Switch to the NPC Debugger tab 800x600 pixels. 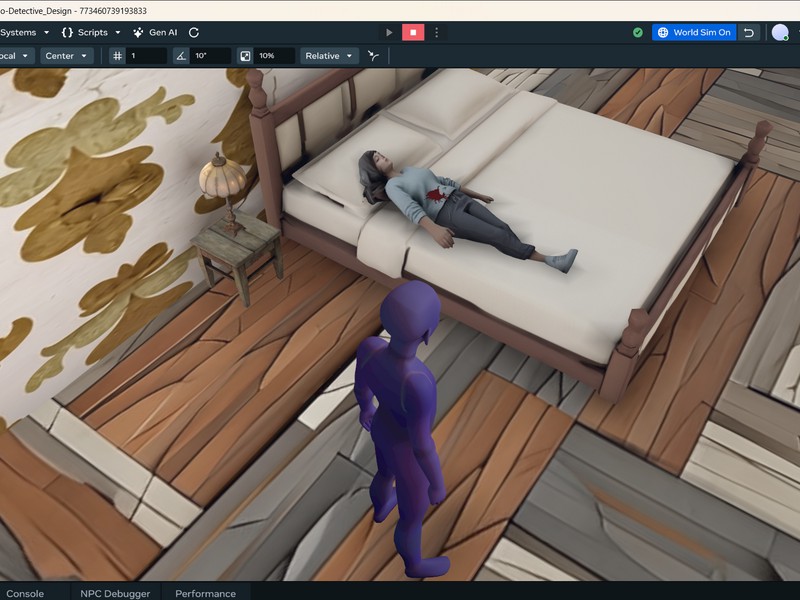pyautogui.click(x=115, y=593)
